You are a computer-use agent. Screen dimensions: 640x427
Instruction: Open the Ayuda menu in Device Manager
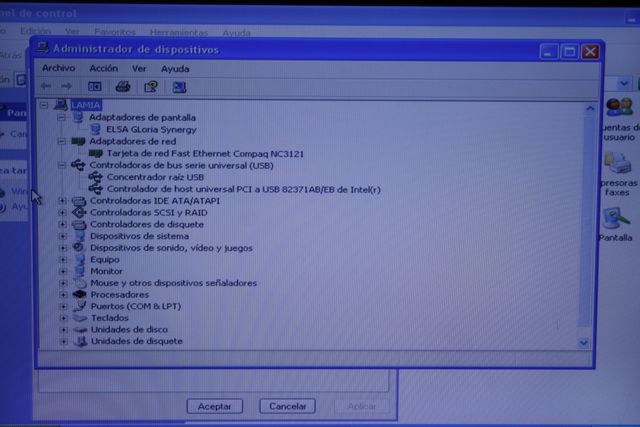tap(175, 69)
